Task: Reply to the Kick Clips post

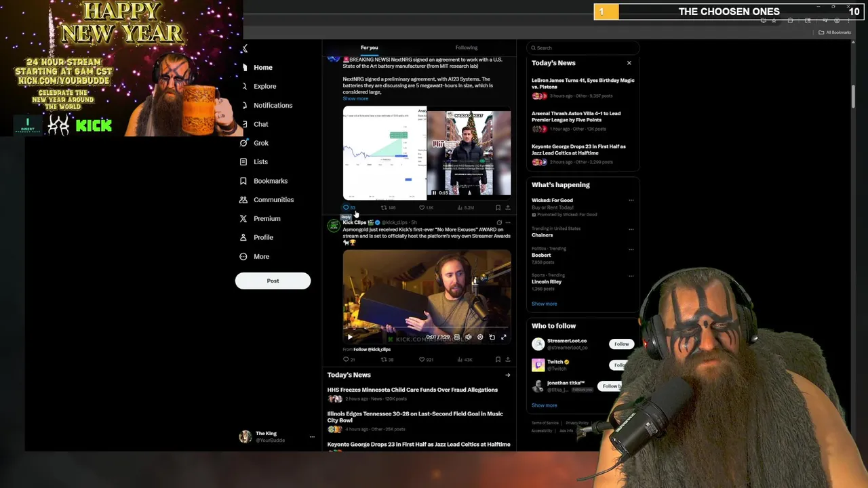Action: click(349, 360)
